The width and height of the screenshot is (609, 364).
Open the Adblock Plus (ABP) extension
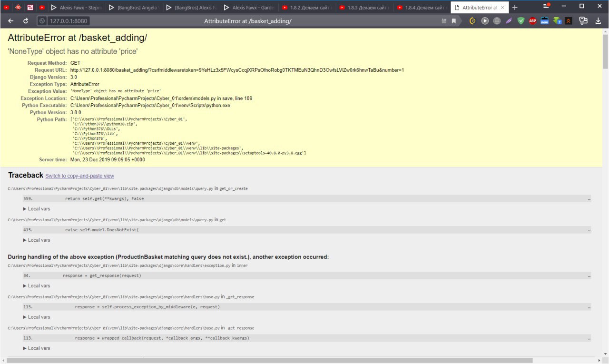point(533,21)
